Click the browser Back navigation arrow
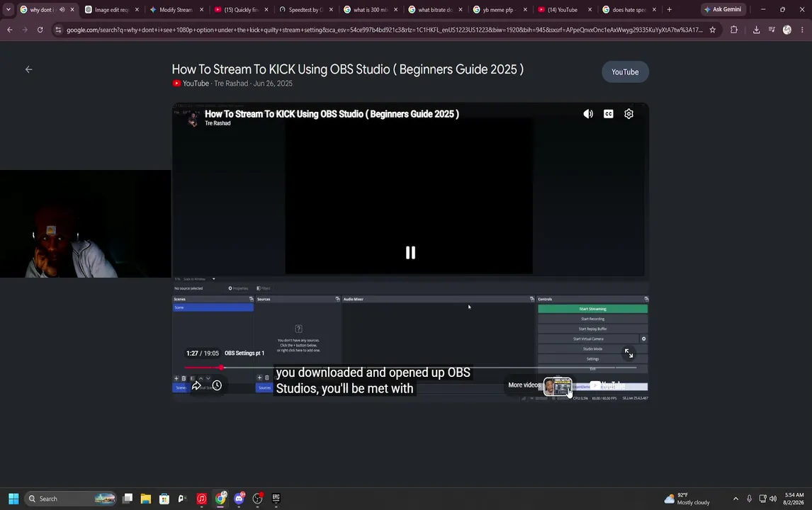 (x=10, y=30)
